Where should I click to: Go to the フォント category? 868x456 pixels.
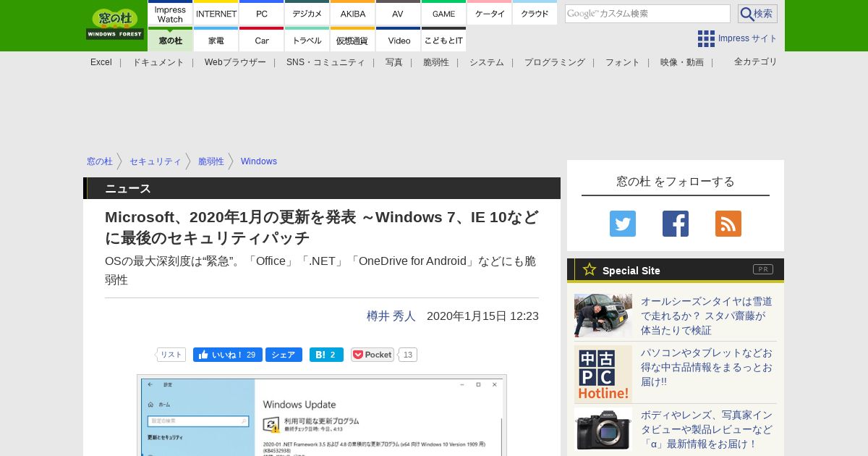623,62
